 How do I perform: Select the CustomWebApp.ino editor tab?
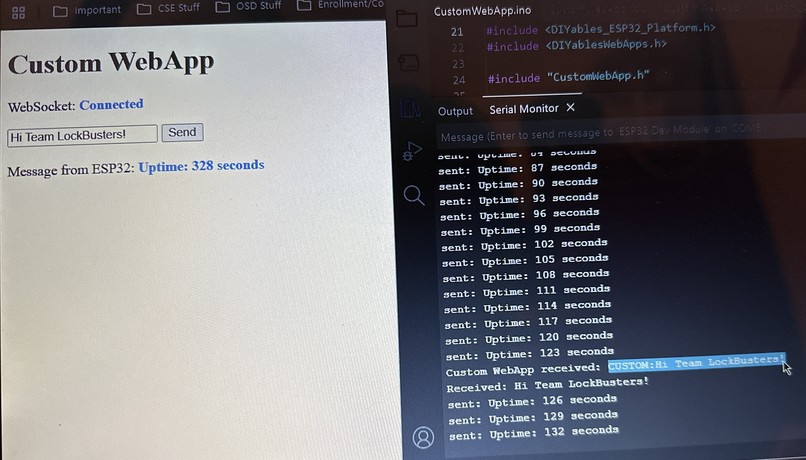pyautogui.click(x=482, y=11)
